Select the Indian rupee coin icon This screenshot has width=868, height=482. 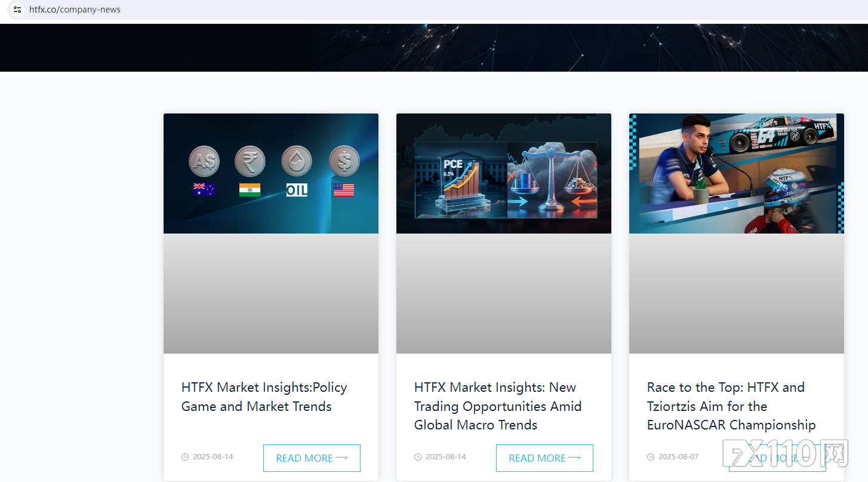coord(250,161)
